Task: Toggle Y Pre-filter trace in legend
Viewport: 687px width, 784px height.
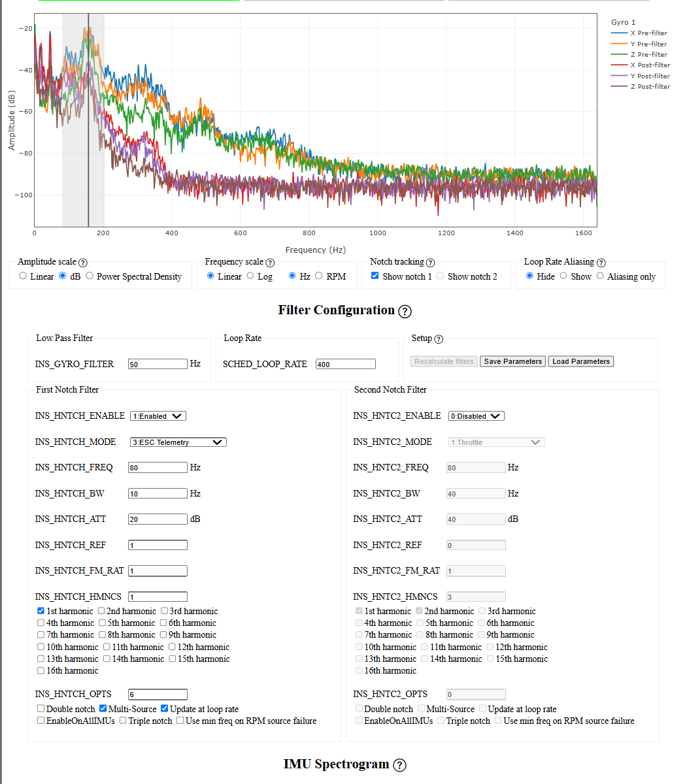Action: click(639, 44)
